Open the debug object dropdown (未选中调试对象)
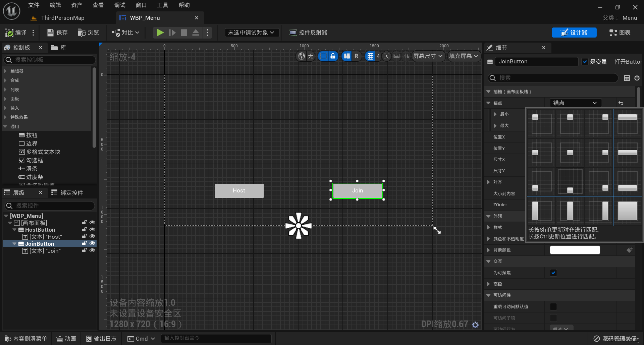 pyautogui.click(x=251, y=33)
